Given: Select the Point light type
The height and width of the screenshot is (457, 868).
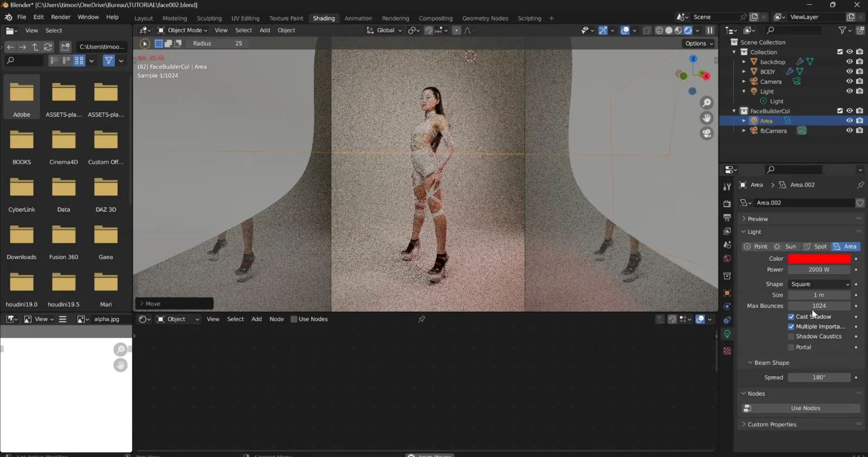Looking at the screenshot, I should 755,247.
